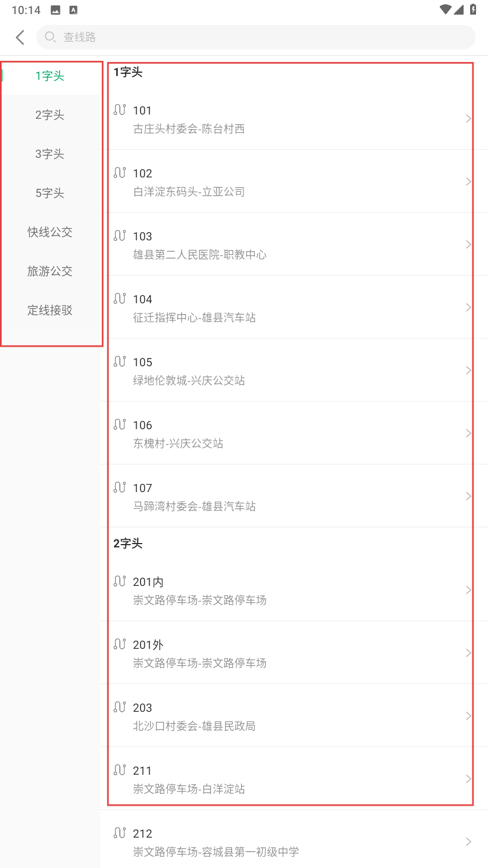Screen dimensions: 488x868
Task: Select the 定线接驳 category tab
Action: click(x=50, y=310)
